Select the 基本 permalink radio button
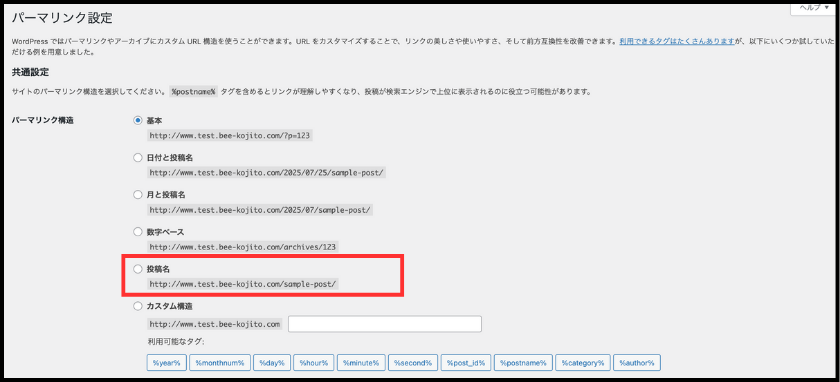 tap(138, 121)
